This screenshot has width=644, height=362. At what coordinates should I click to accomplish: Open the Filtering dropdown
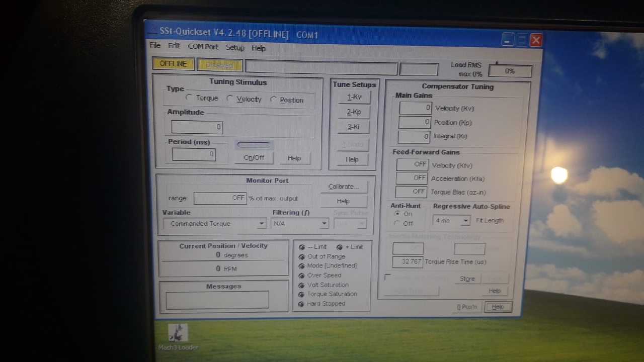300,223
